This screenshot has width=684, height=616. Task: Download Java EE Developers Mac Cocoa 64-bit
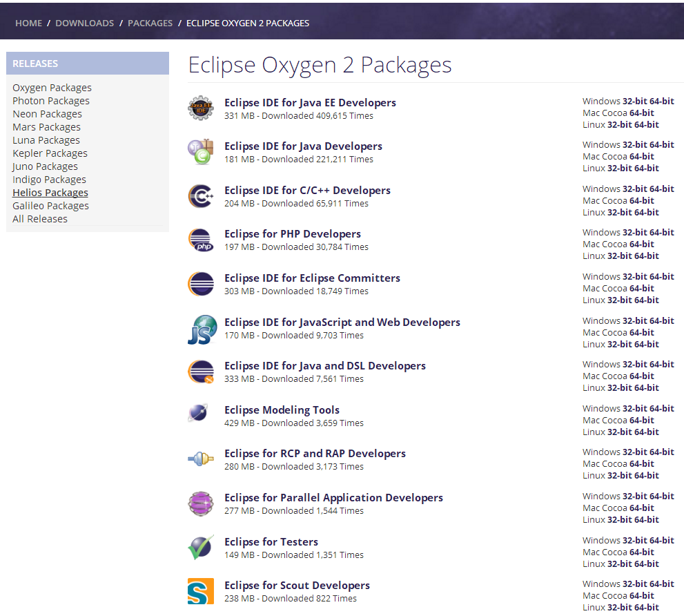[642, 113]
